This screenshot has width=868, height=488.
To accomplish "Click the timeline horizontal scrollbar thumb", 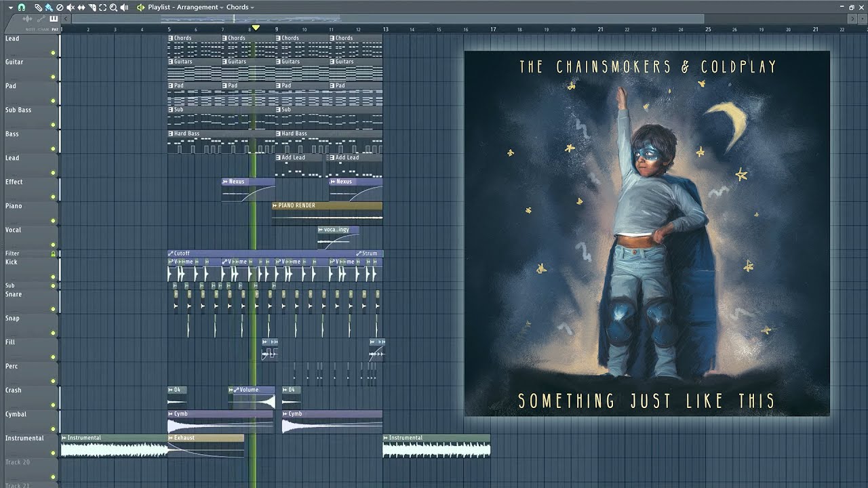I will tap(388, 19).
